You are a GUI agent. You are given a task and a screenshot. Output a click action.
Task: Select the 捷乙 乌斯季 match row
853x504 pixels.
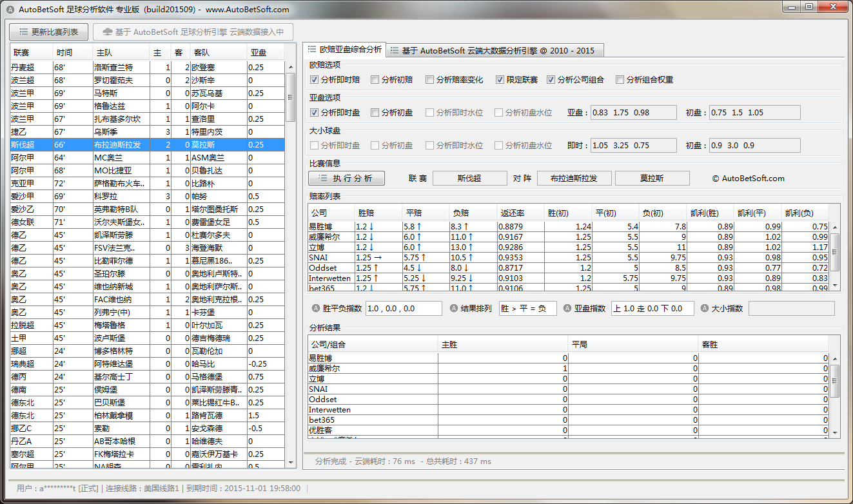(147, 131)
